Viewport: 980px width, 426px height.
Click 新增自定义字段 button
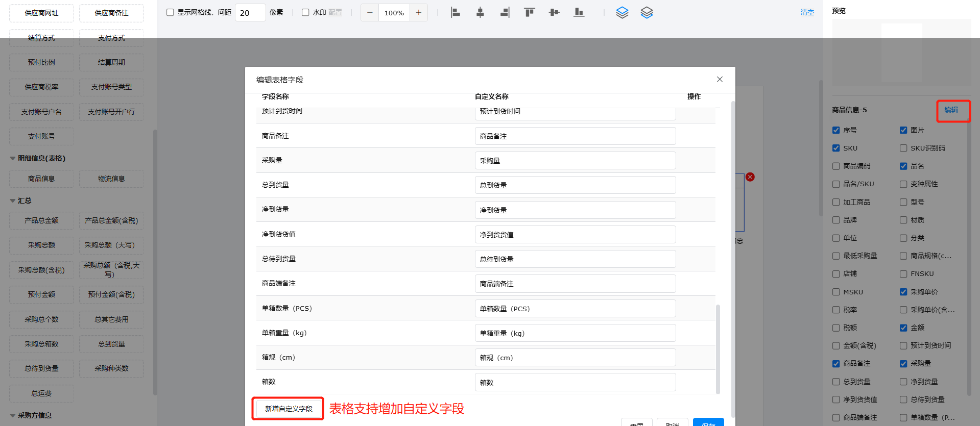tap(289, 409)
